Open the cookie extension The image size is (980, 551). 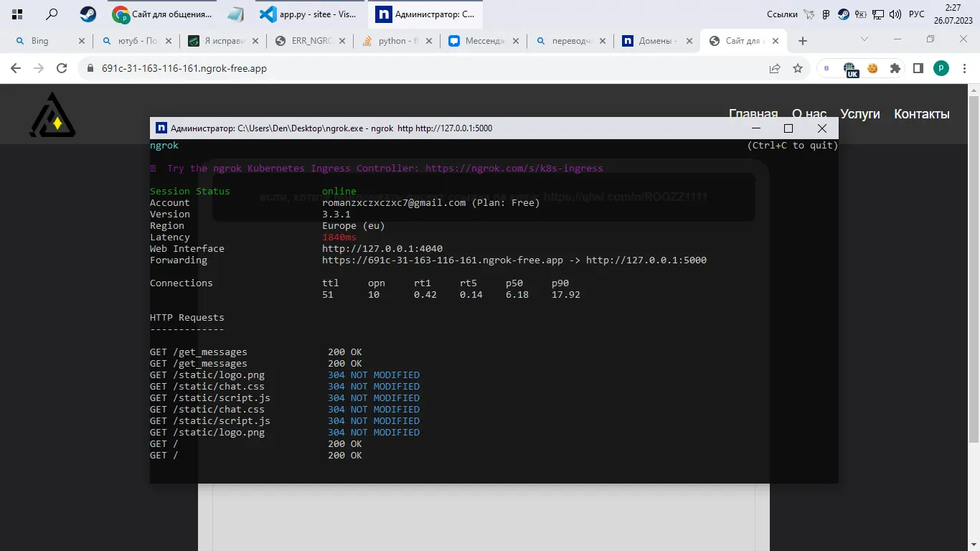pyautogui.click(x=873, y=69)
